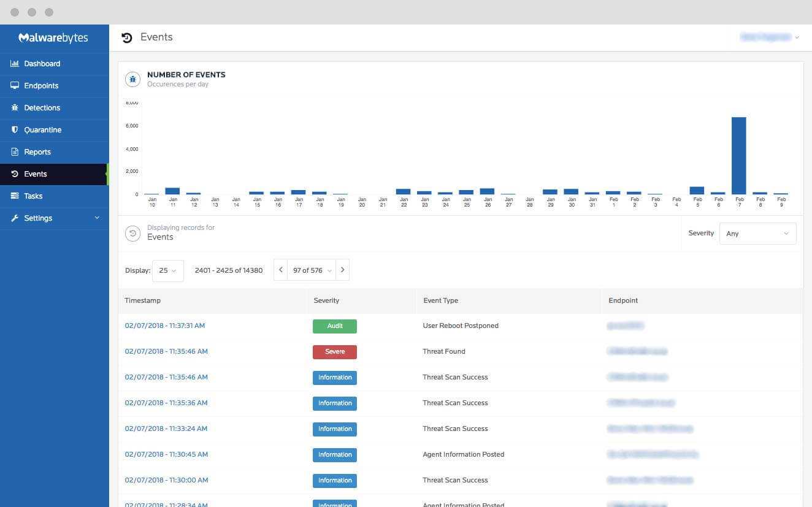The image size is (812, 507).
Task: Open the 11:37:31 AM event timestamp link
Action: click(x=164, y=326)
